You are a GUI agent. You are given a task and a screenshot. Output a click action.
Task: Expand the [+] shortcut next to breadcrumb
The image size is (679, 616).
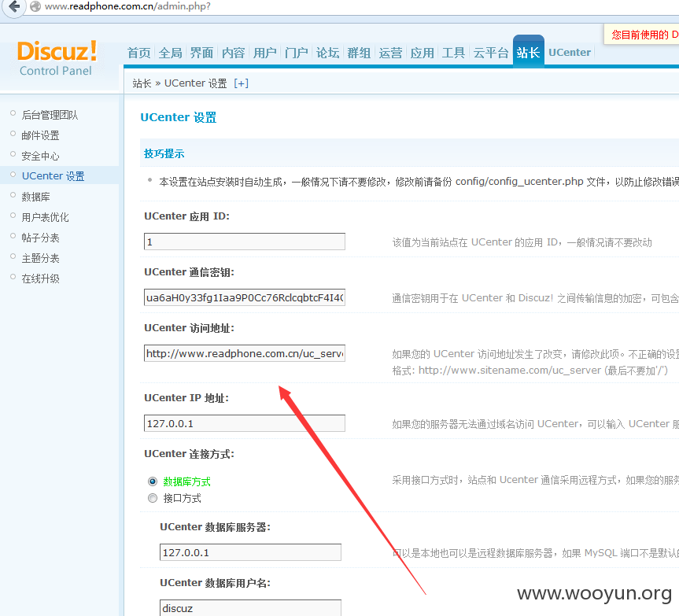tap(241, 83)
